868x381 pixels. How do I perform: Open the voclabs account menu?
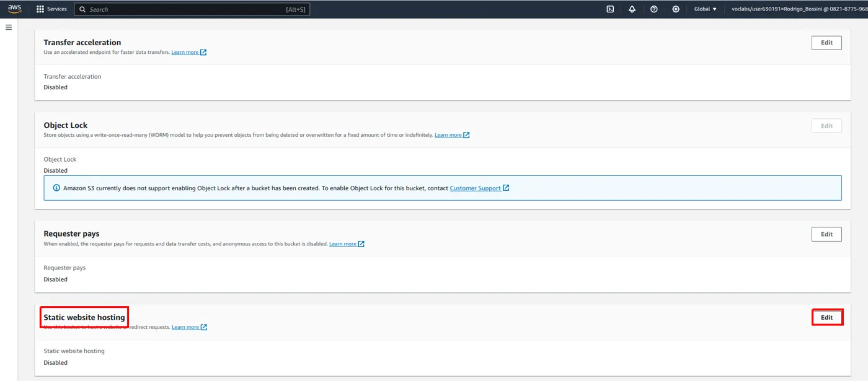(x=799, y=9)
